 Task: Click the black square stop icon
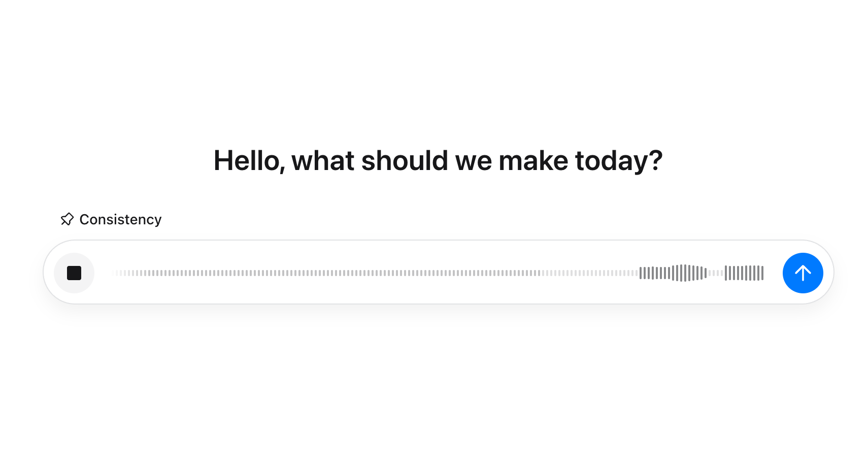tap(74, 273)
